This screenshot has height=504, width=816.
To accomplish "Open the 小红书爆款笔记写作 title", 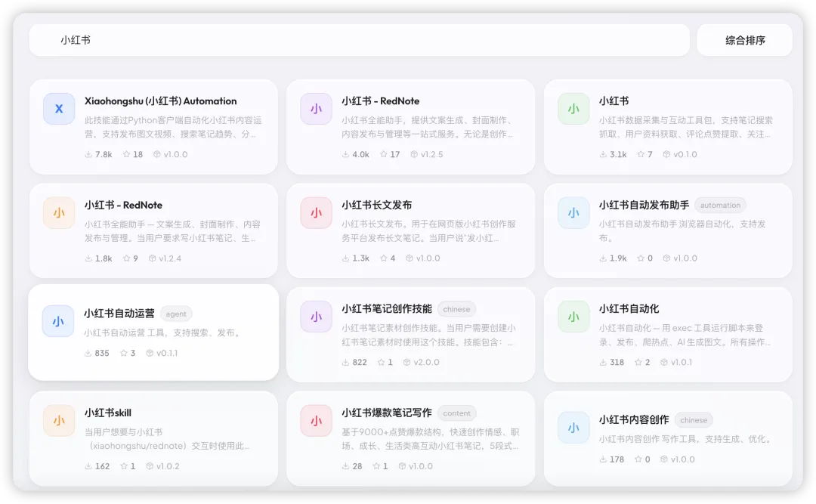I will [387, 413].
